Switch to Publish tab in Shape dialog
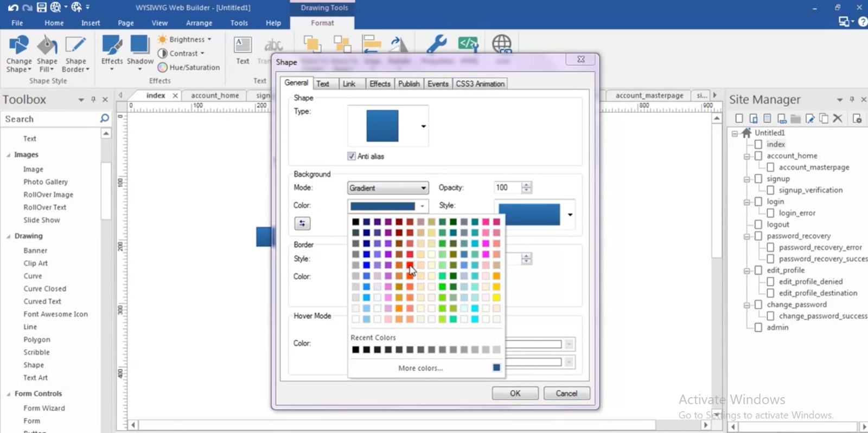Image resolution: width=868 pixels, height=433 pixels. click(409, 84)
